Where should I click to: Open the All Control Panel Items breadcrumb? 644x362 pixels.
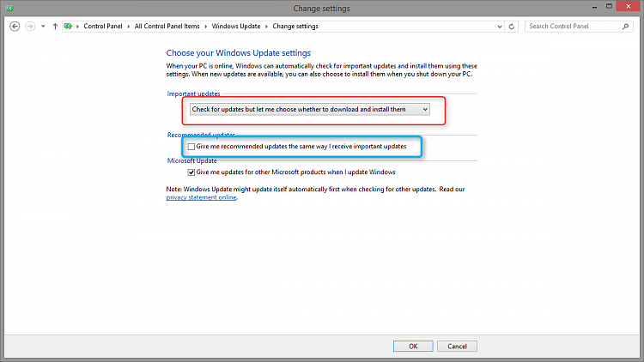167,27
